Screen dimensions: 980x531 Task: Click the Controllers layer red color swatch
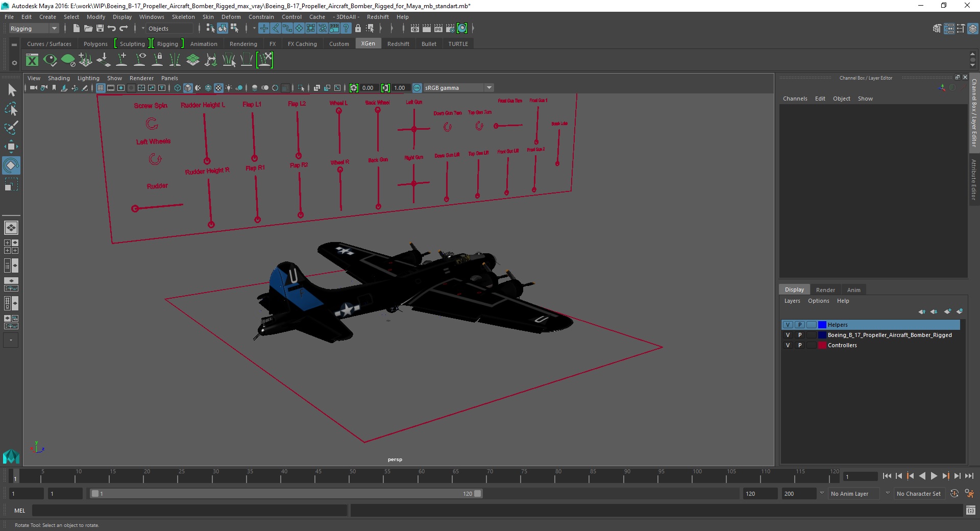(822, 345)
